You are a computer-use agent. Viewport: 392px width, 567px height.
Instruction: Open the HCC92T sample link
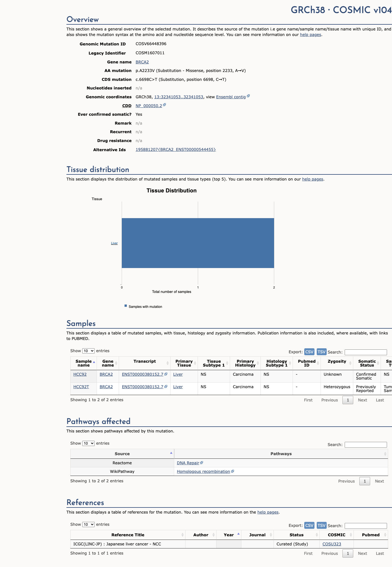coord(81,387)
